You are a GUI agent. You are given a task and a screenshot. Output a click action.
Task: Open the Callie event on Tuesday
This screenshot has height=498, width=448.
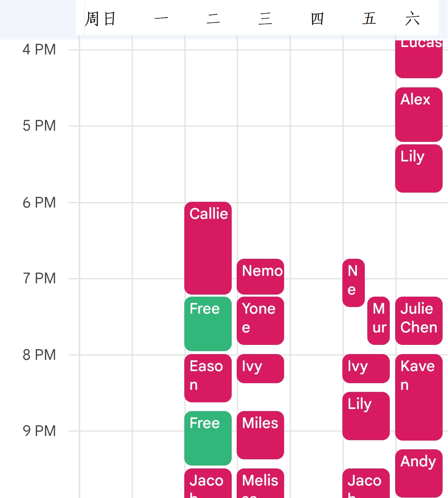tap(208, 248)
